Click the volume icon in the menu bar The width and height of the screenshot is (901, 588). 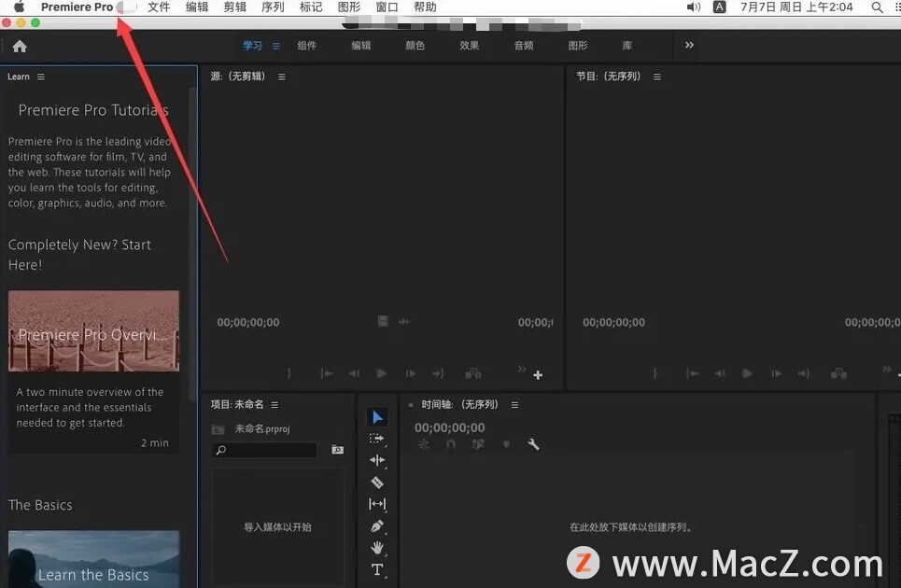pos(694,7)
